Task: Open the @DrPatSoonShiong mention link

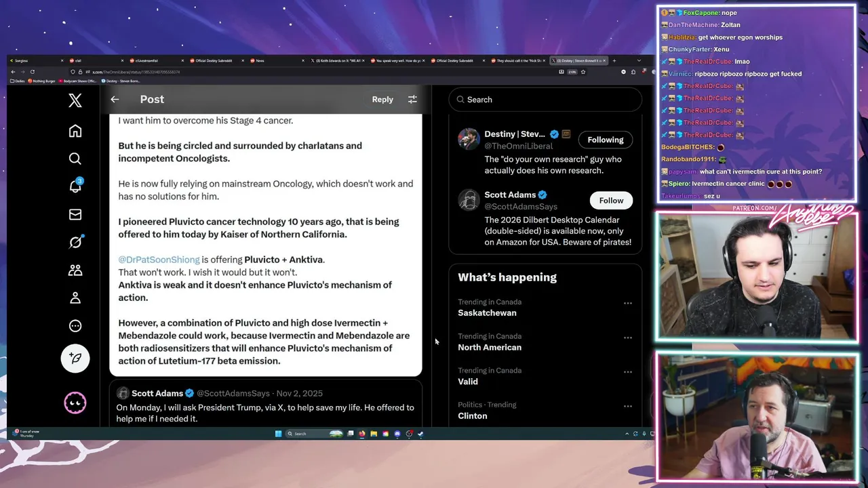Action: [x=159, y=260]
